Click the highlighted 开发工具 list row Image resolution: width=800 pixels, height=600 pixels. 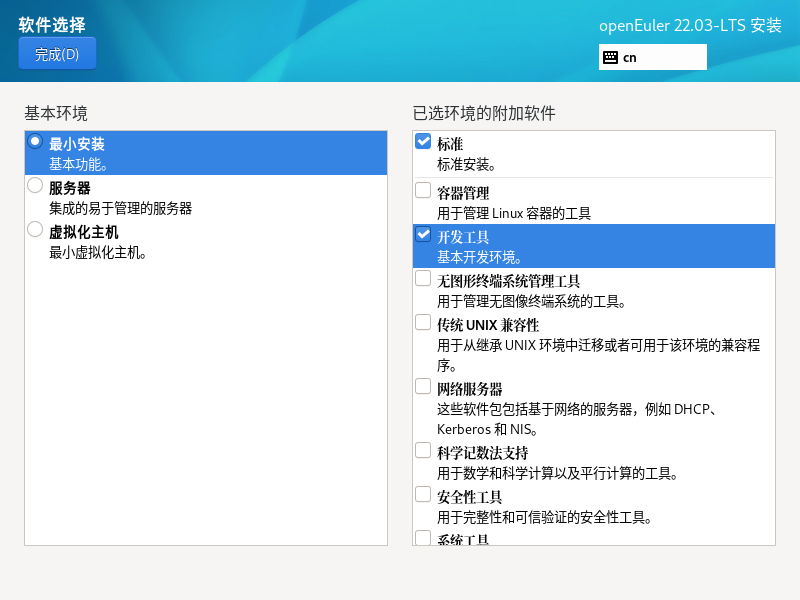point(590,245)
